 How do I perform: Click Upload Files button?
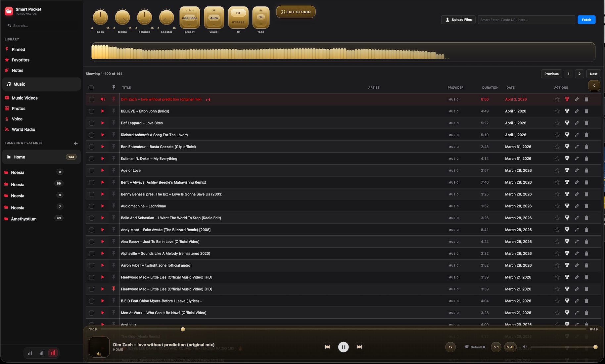(458, 20)
